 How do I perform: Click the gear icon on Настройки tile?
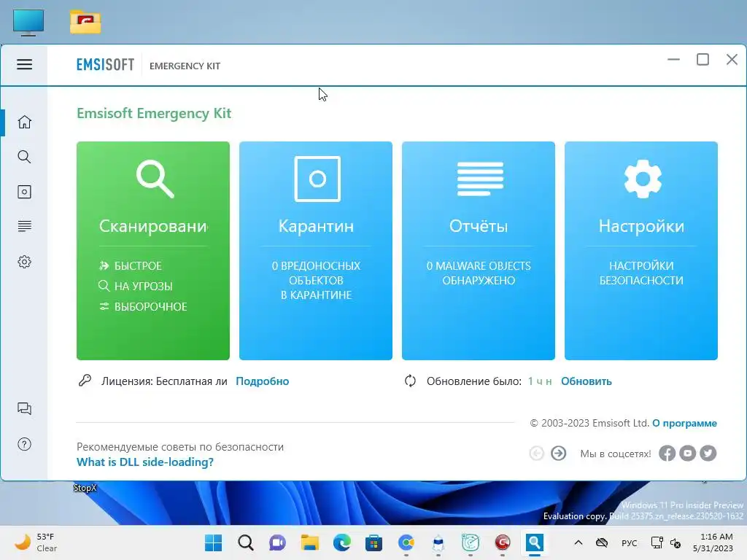(x=643, y=179)
